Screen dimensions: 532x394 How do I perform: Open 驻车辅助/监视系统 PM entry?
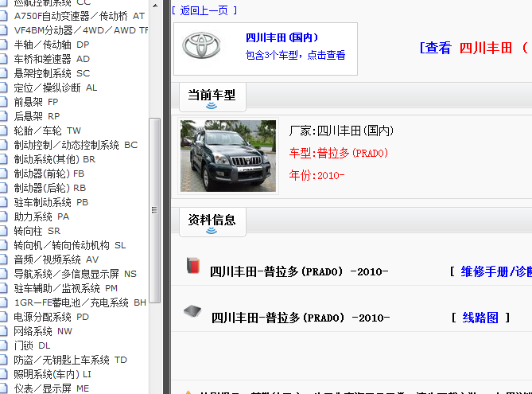tap(65, 288)
